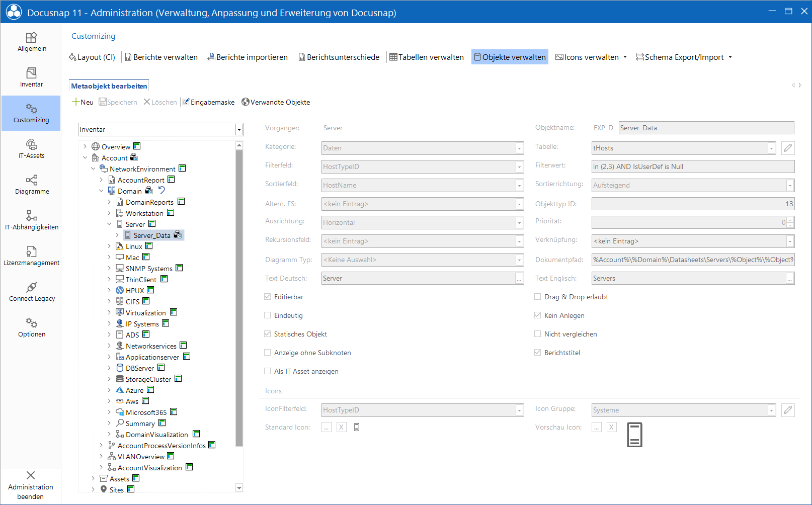Click the Microsoft365 cloud icon in tree

(120, 412)
